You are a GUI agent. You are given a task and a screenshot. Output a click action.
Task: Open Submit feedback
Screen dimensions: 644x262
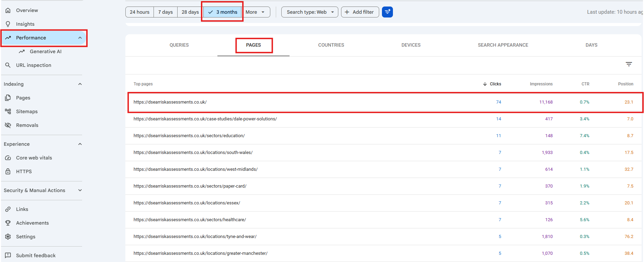pyautogui.click(x=36, y=255)
